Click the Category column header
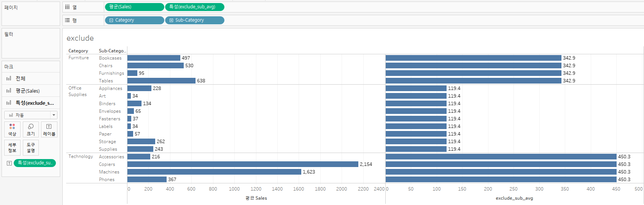 [x=78, y=51]
